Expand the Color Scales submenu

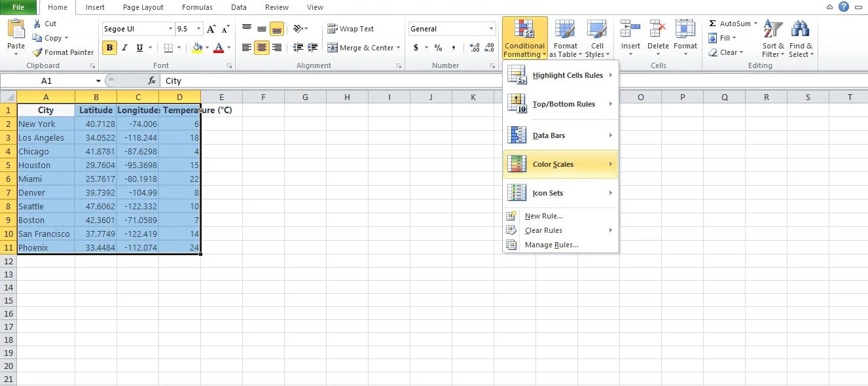tap(560, 164)
